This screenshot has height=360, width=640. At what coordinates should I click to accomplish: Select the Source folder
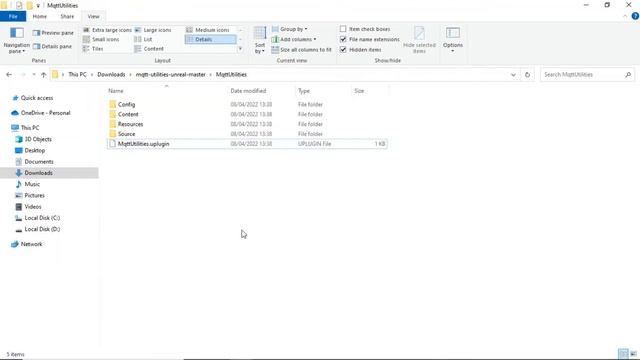pyautogui.click(x=247, y=134)
